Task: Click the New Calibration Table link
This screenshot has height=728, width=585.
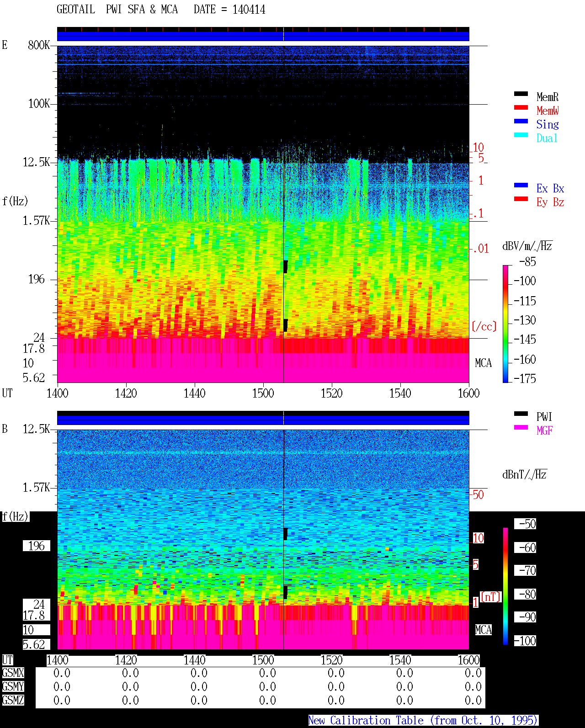Action: [423, 721]
